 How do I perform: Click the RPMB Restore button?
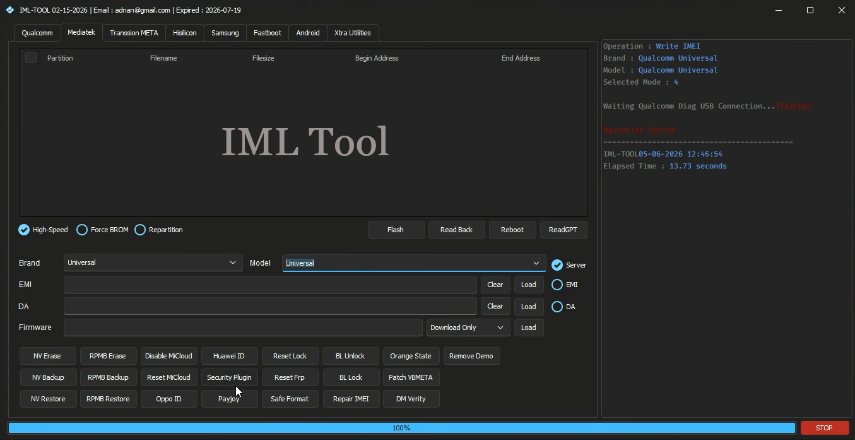point(108,399)
